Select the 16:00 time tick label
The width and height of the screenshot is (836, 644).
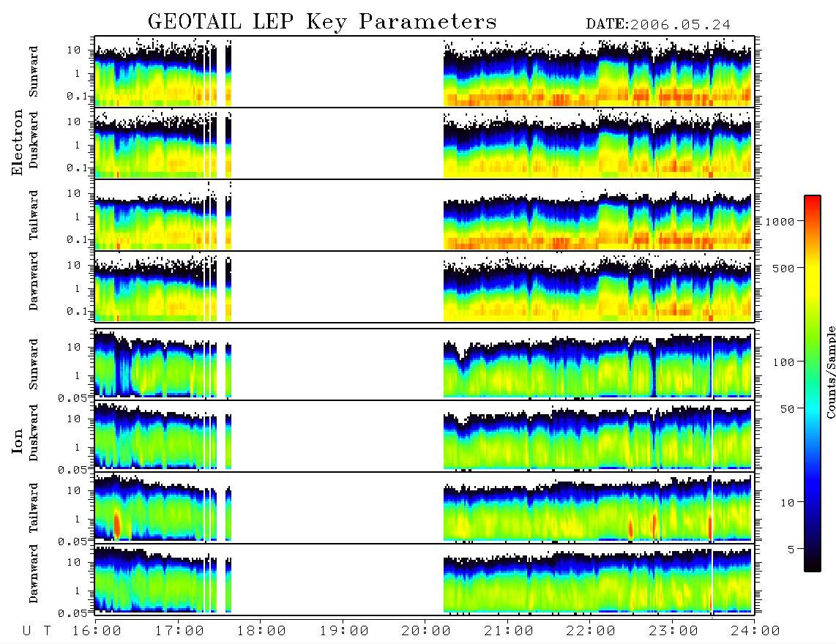(97, 632)
